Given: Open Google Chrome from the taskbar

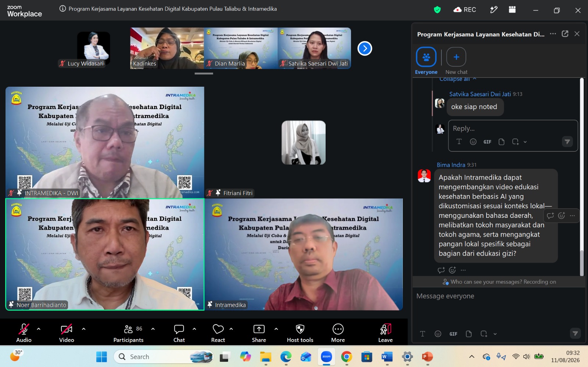Looking at the screenshot, I should pos(346,357).
